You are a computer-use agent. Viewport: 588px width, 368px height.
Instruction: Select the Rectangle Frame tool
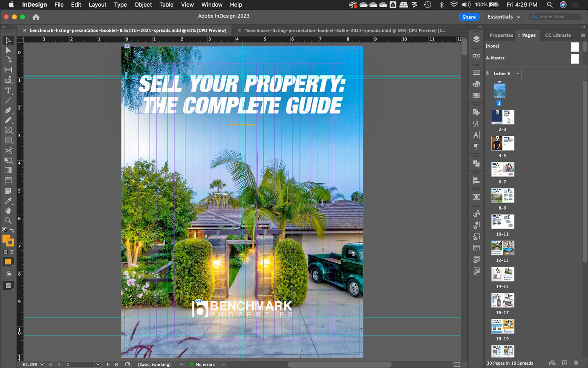click(8, 130)
